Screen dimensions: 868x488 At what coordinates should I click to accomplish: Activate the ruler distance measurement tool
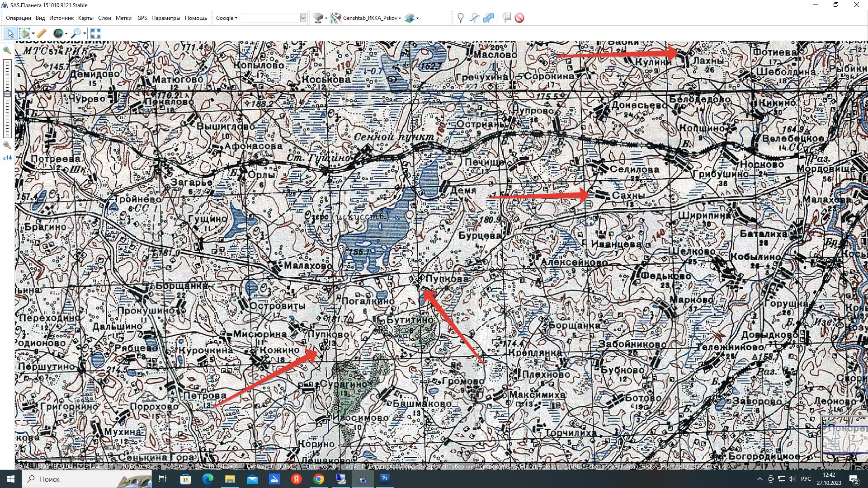coord(41,33)
